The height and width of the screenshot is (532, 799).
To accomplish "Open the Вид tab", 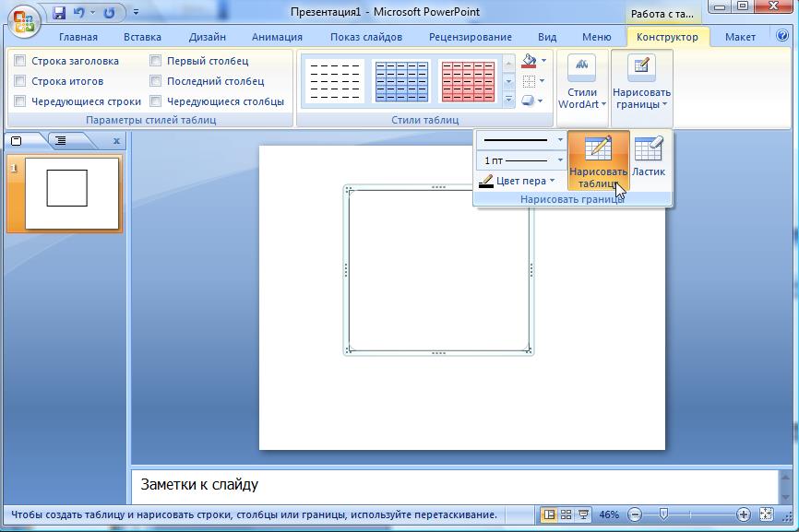I will 547,37.
